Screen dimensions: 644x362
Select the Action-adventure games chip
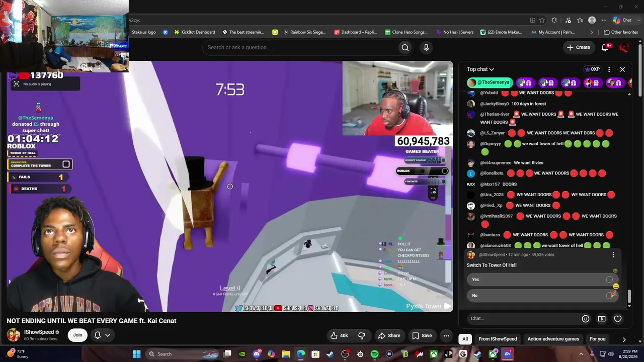553,339
